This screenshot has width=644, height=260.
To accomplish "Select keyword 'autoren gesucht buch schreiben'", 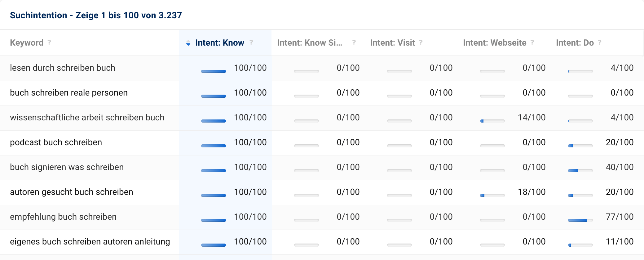I will (72, 192).
